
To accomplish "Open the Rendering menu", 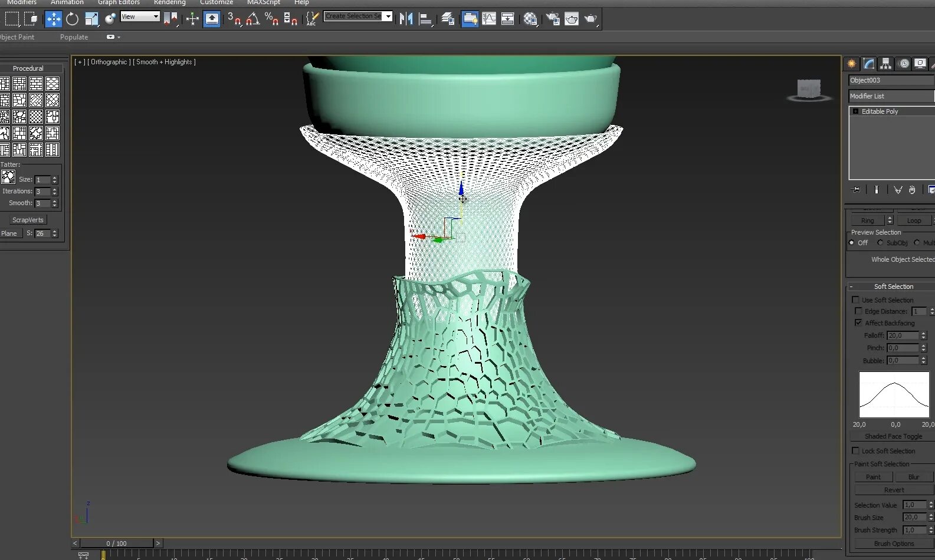I will (x=170, y=2).
